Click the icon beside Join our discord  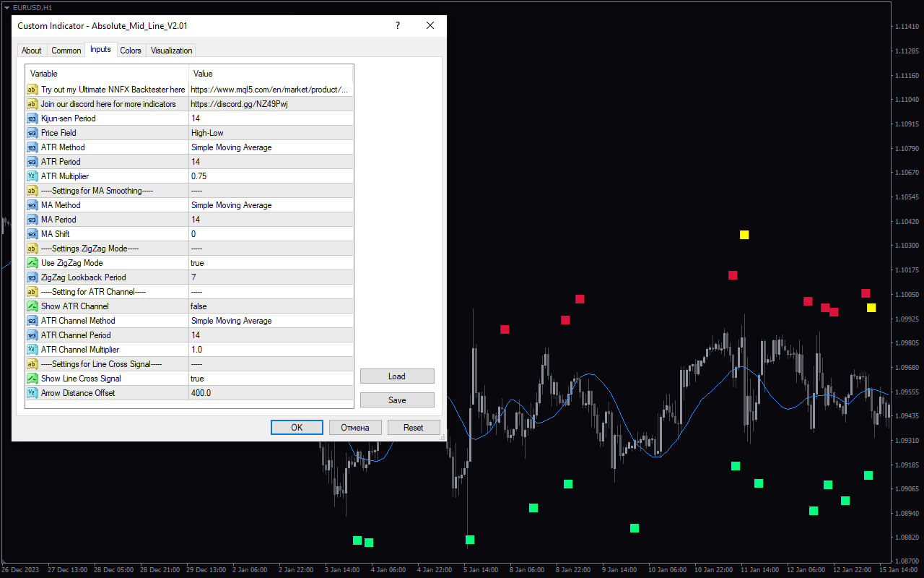(x=32, y=104)
